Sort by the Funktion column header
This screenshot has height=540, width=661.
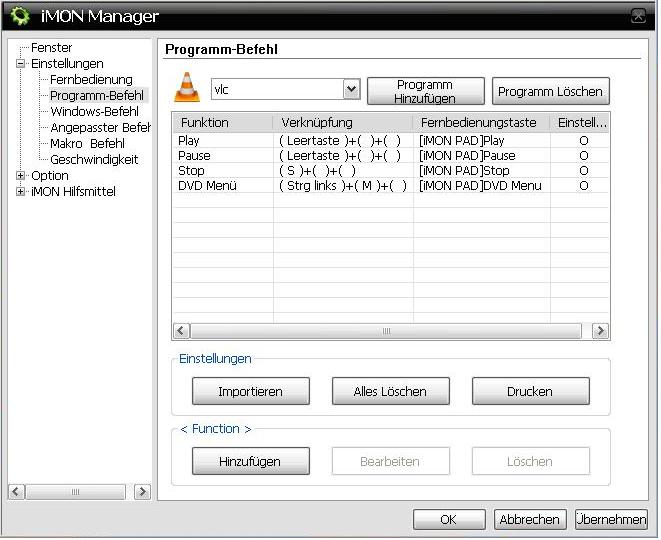[223, 123]
